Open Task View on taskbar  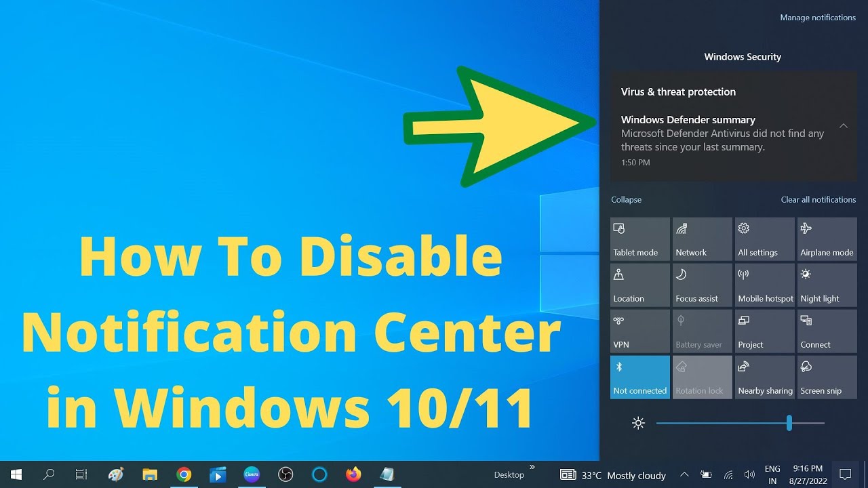click(81, 474)
